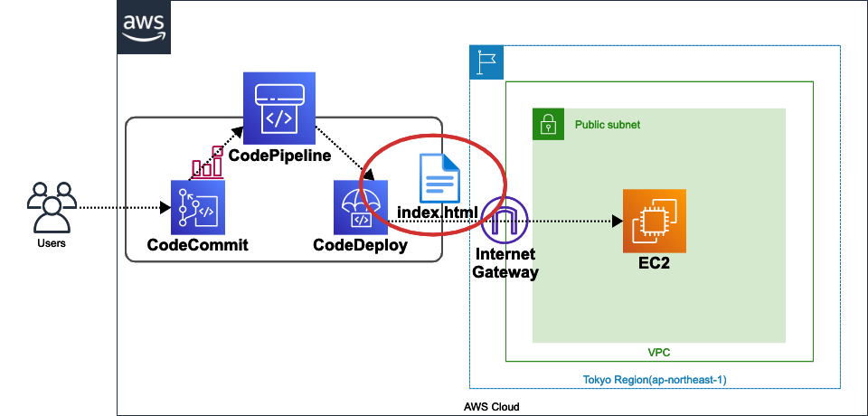Click the AWS logo icon
The image size is (868, 416).
[144, 28]
